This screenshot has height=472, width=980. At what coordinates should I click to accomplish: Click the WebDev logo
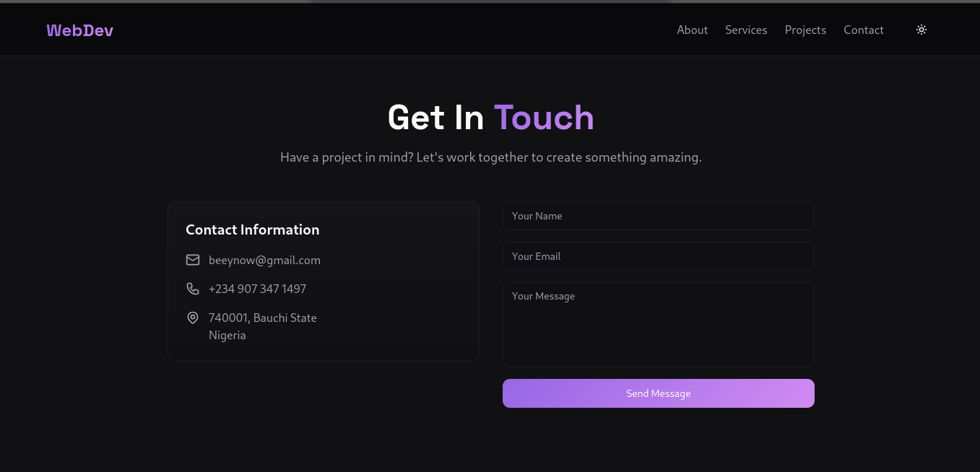(x=80, y=30)
